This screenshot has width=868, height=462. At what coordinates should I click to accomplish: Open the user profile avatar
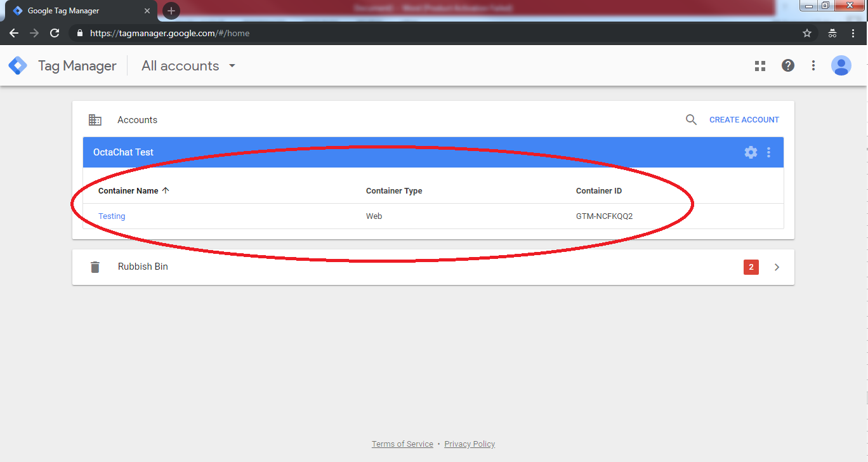pyautogui.click(x=841, y=65)
